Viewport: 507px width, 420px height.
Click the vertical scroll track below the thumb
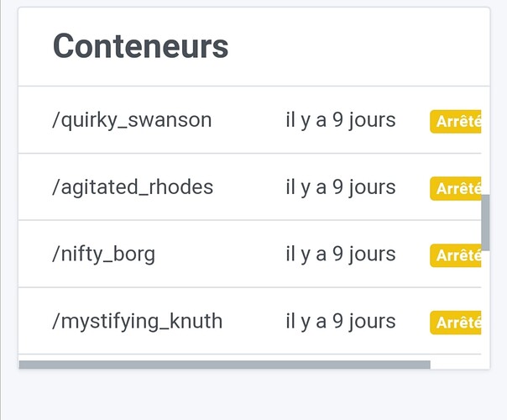485,302
